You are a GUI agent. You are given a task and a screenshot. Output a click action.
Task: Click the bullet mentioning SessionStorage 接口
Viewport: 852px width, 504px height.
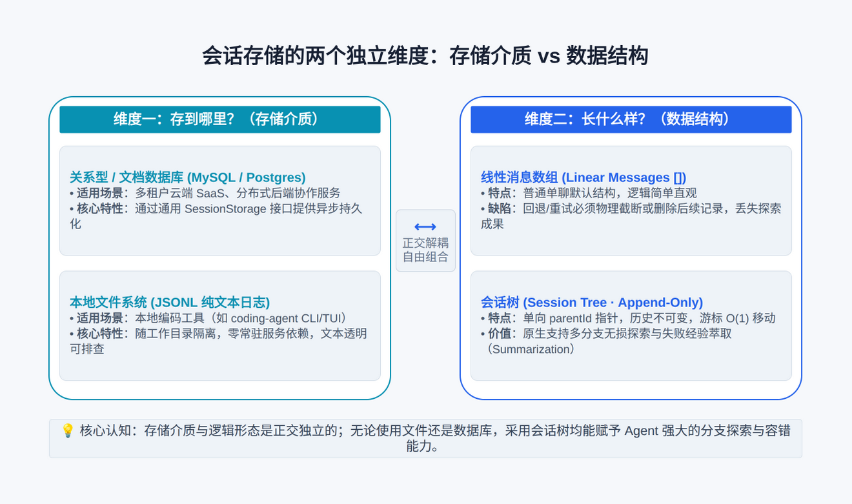(x=216, y=216)
